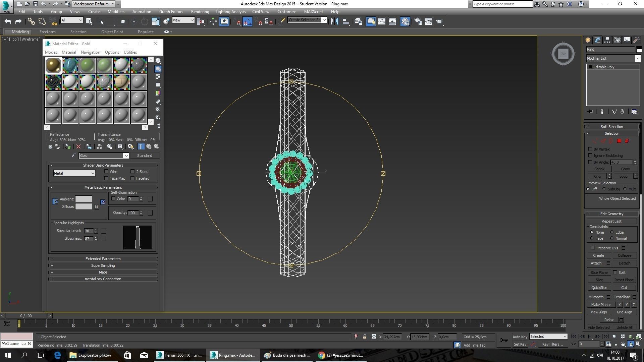This screenshot has width=644, height=362.
Task: Open the Material Editor from the main toolbar
Action: point(405,21)
